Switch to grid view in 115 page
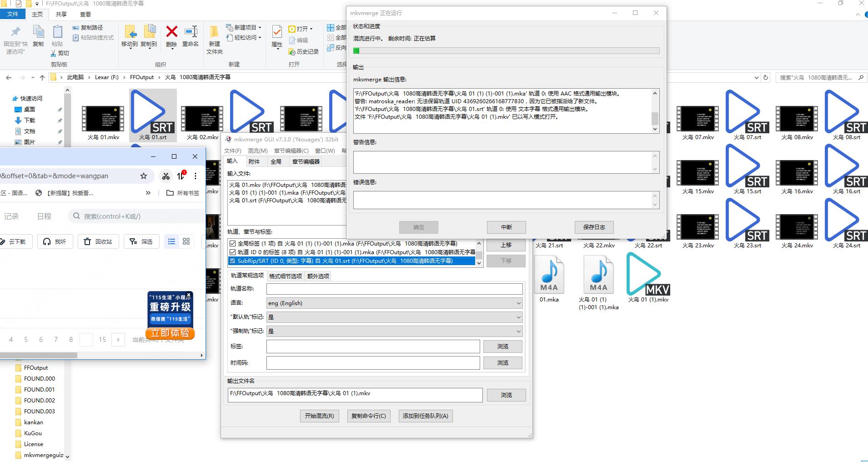The image size is (868, 462). click(x=186, y=241)
